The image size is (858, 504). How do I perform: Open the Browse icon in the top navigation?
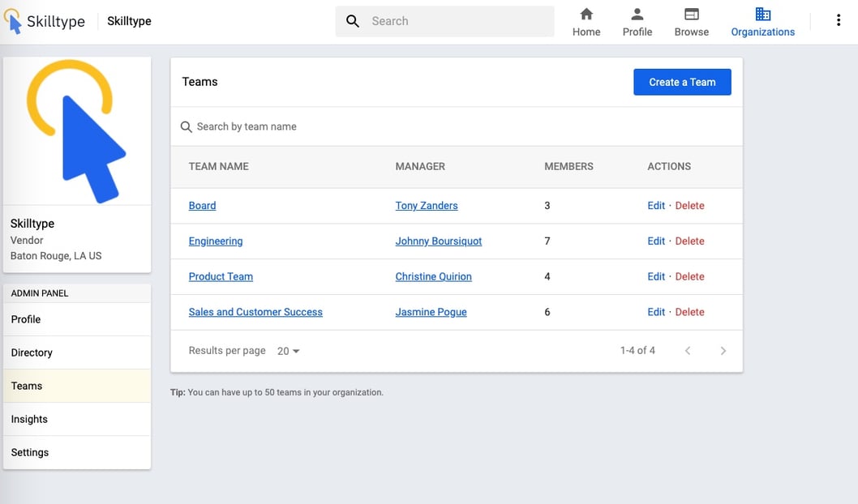pyautogui.click(x=691, y=15)
